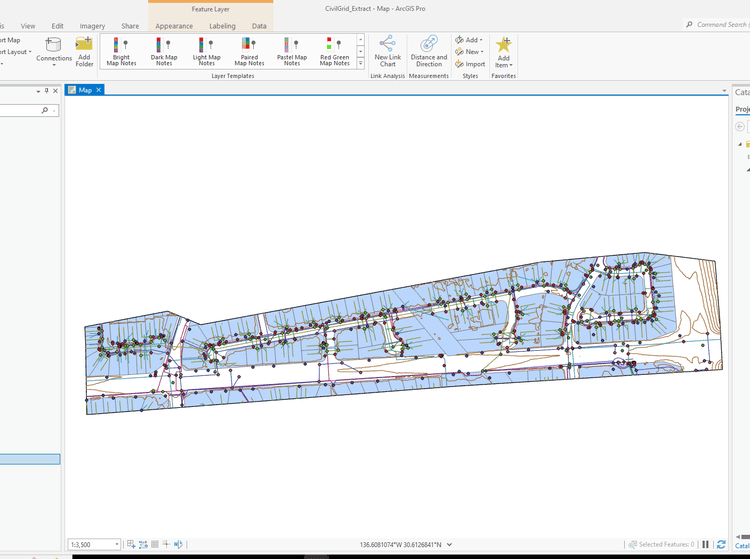Click the Inference icon in status bar
This screenshot has width=750, height=559.
(x=178, y=544)
